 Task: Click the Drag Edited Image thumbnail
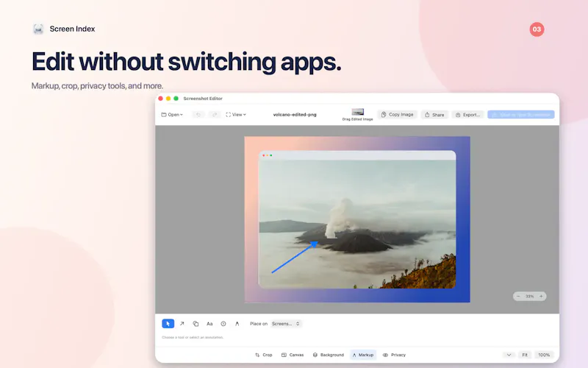tap(358, 112)
